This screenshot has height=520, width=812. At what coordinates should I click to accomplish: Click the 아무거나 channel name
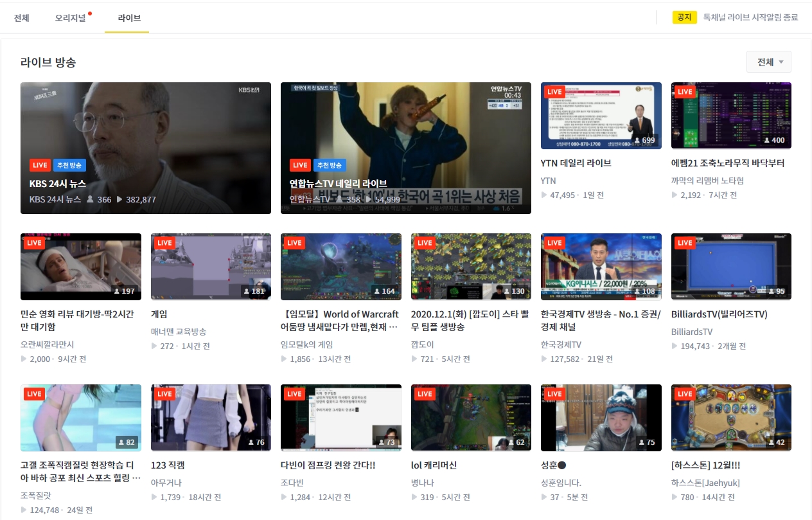(166, 483)
